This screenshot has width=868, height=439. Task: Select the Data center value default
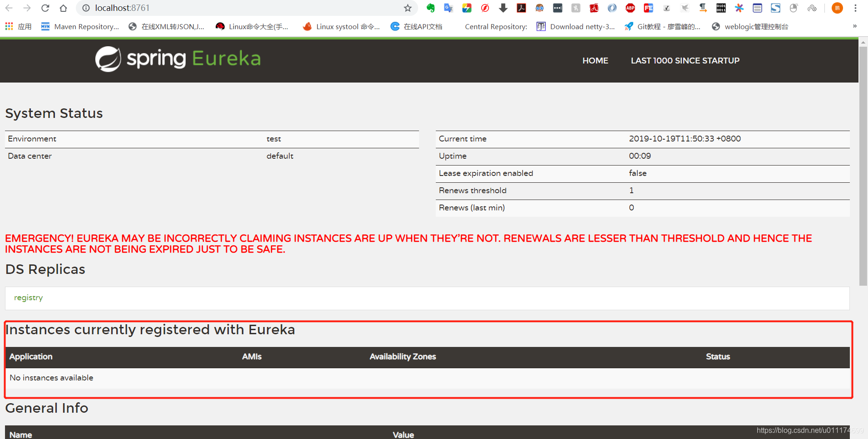pos(280,156)
